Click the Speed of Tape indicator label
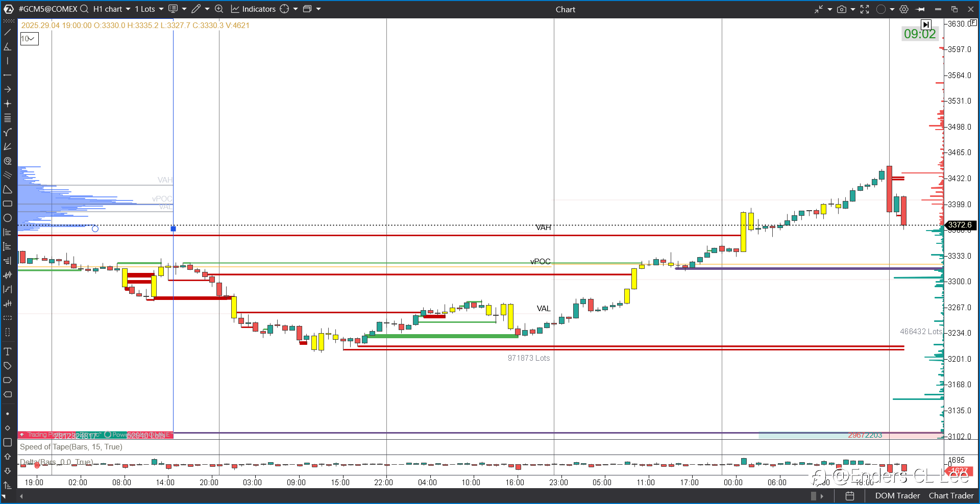 (x=71, y=447)
